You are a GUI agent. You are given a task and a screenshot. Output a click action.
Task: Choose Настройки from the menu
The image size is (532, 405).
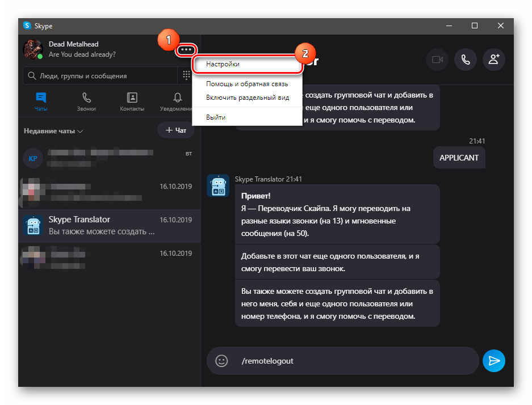pos(247,64)
